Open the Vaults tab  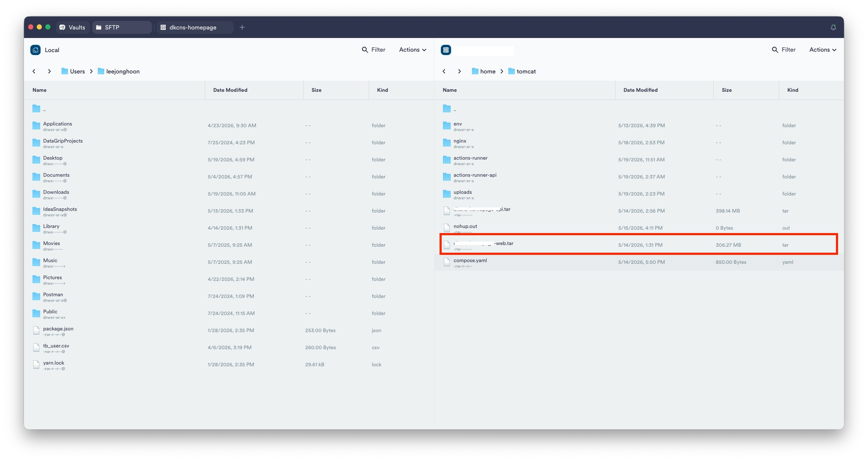click(73, 27)
